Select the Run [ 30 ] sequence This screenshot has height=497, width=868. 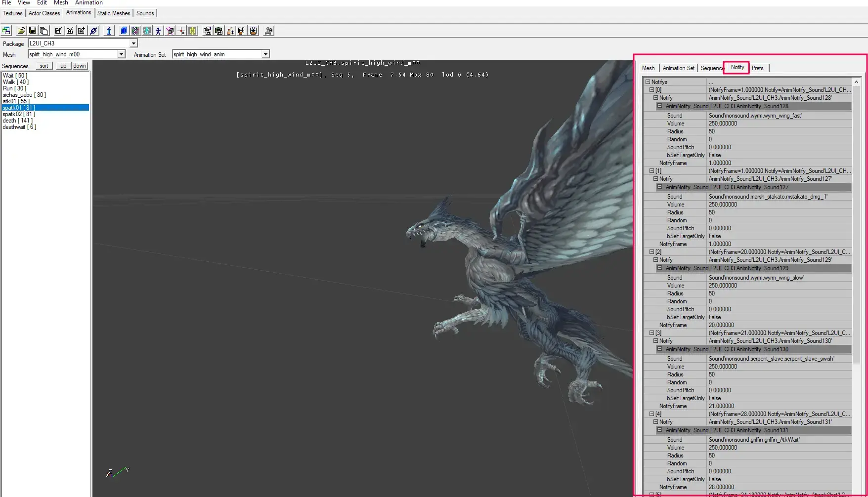(45, 88)
